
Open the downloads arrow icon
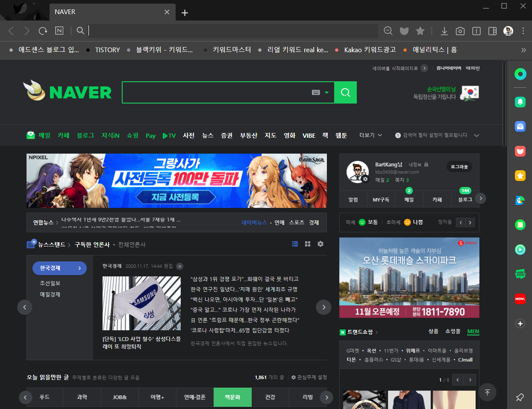click(x=444, y=31)
